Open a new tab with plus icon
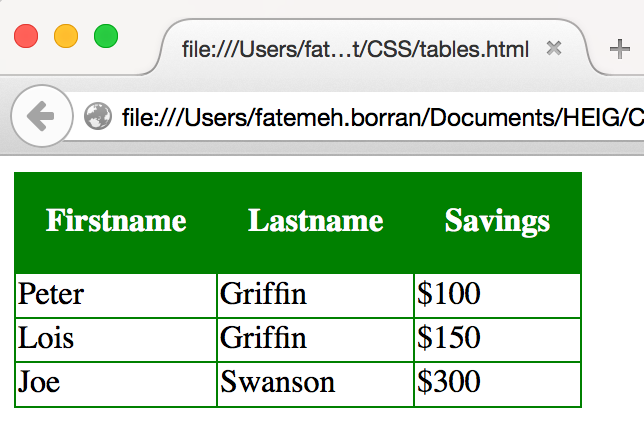Viewport: 644px width, 434px height. 620,49
